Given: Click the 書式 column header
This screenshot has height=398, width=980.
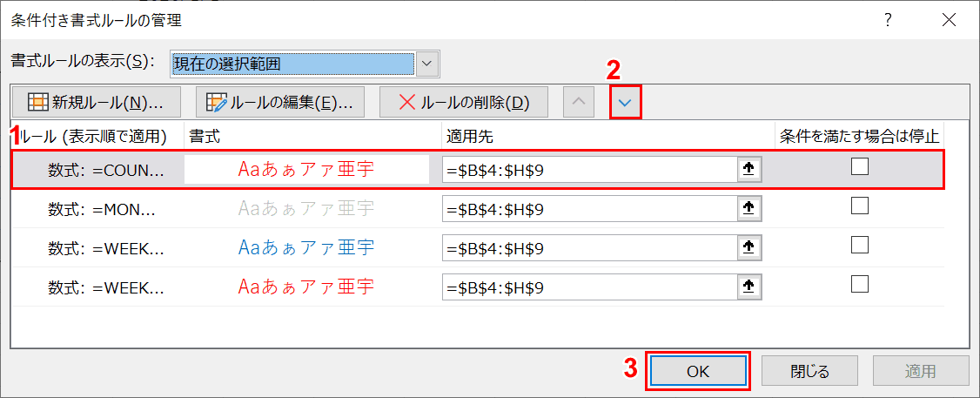Looking at the screenshot, I should pyautogui.click(x=312, y=137).
